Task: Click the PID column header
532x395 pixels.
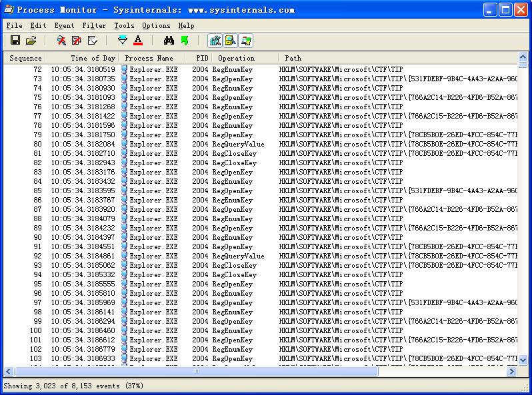Action: coord(199,59)
